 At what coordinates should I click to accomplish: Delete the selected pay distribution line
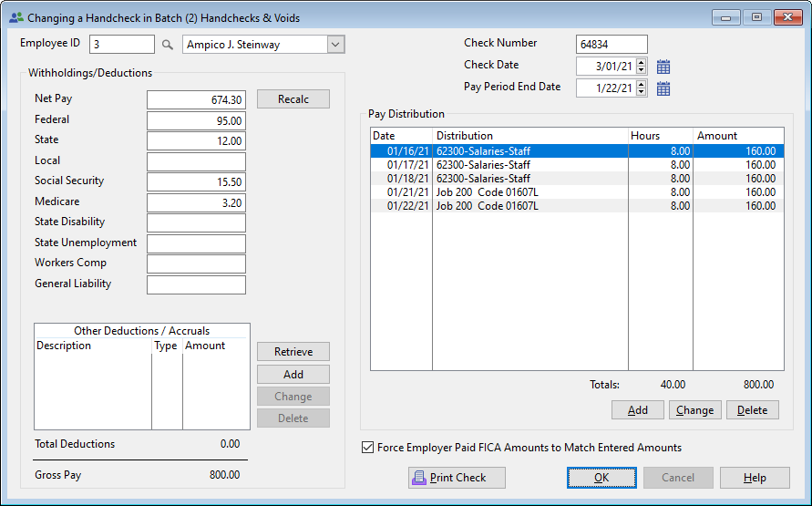(752, 410)
